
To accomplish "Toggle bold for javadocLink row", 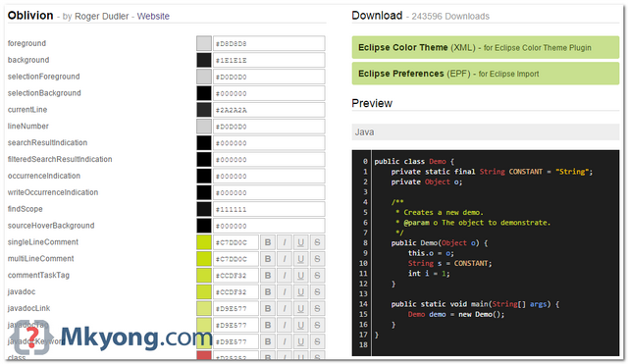I will (x=268, y=309).
